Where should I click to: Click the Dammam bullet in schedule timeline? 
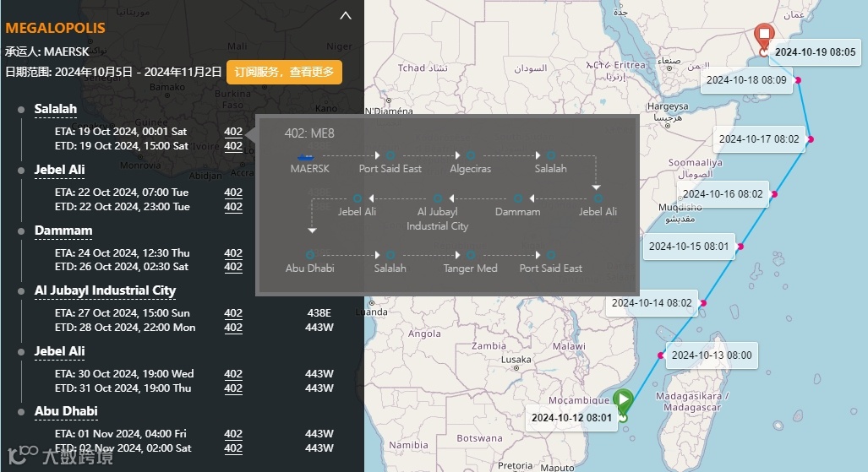tap(21, 231)
